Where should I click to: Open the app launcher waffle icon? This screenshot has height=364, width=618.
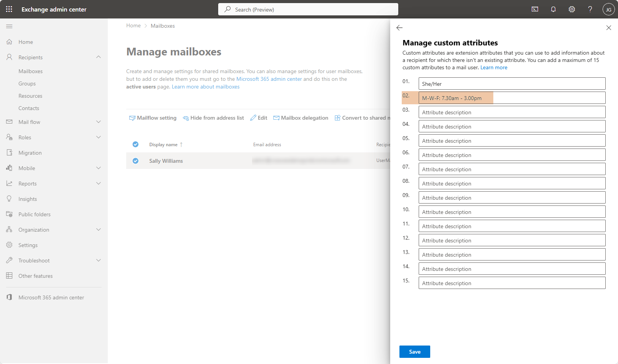(9, 9)
